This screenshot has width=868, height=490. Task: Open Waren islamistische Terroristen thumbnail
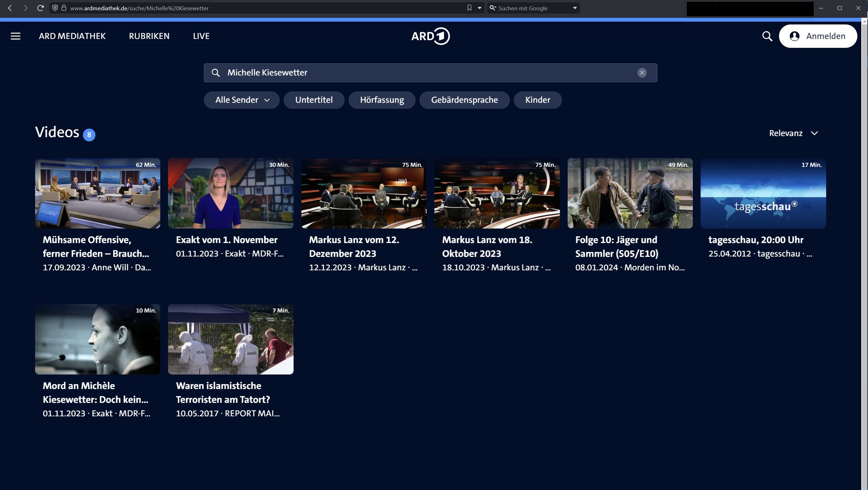tap(231, 339)
